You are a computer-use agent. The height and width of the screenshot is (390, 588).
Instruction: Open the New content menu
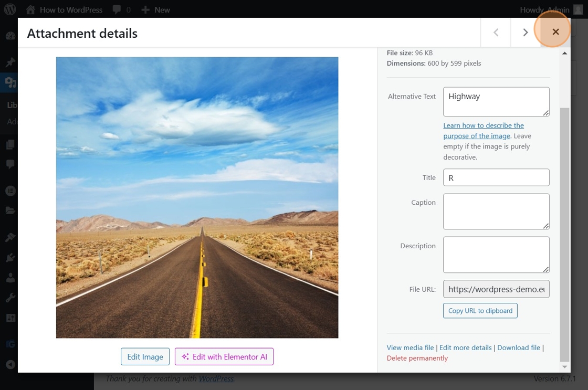pos(155,10)
